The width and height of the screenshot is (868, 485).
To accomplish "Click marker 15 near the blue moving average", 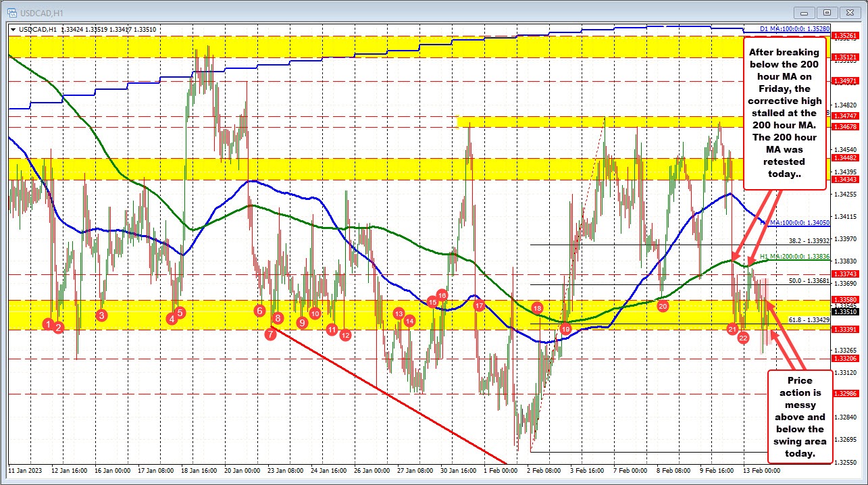I will 432,303.
